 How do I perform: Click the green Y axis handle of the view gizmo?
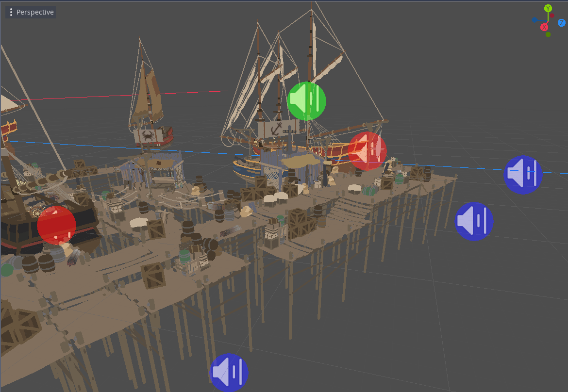548,8
